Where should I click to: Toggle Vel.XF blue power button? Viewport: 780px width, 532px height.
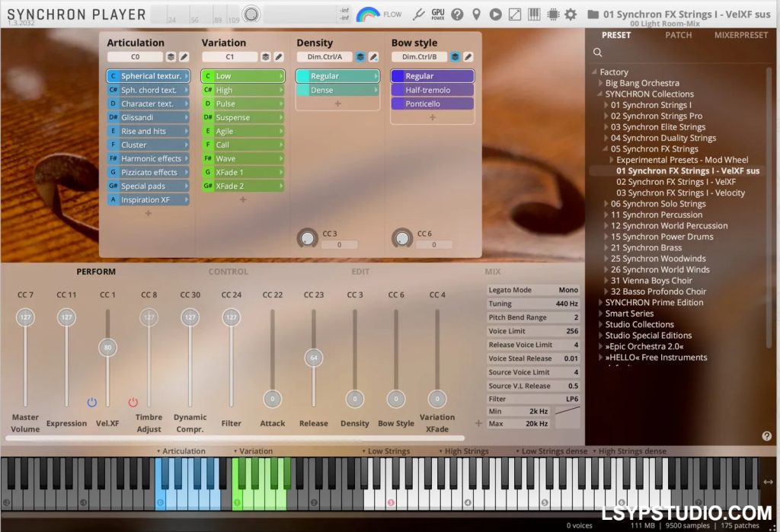[92, 402]
